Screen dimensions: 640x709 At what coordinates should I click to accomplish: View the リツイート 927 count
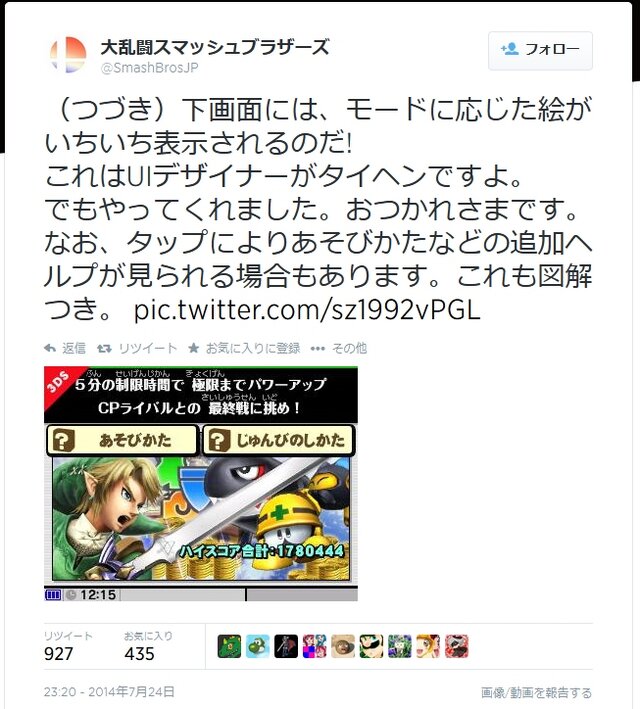tap(68, 647)
